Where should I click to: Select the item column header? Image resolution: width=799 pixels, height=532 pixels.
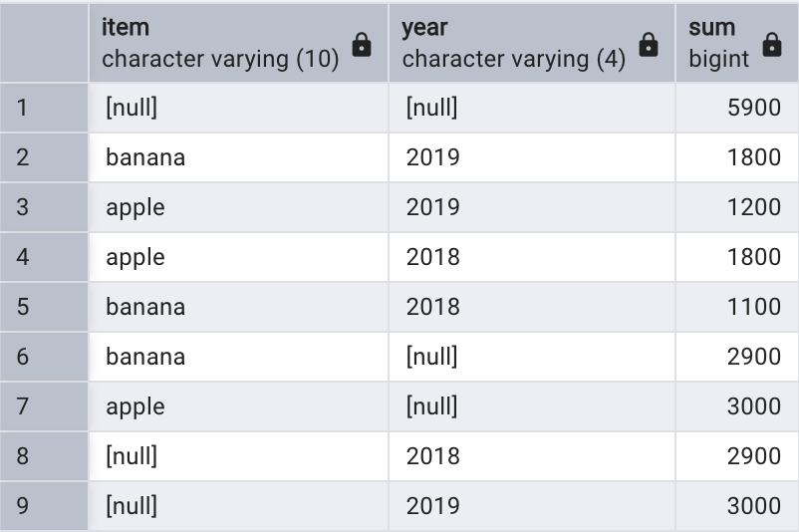pyautogui.click(x=238, y=43)
